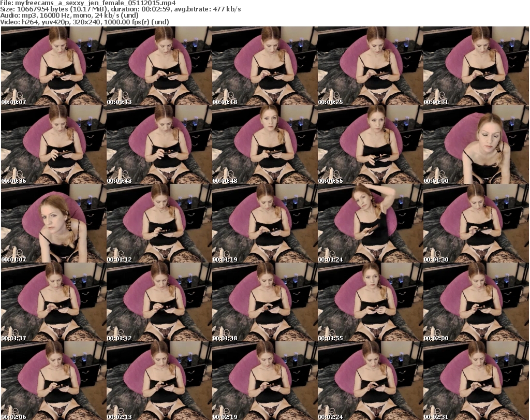Open the frame stamped 00:02:31
This screenshot has width=530, height=420.
tap(476, 381)
